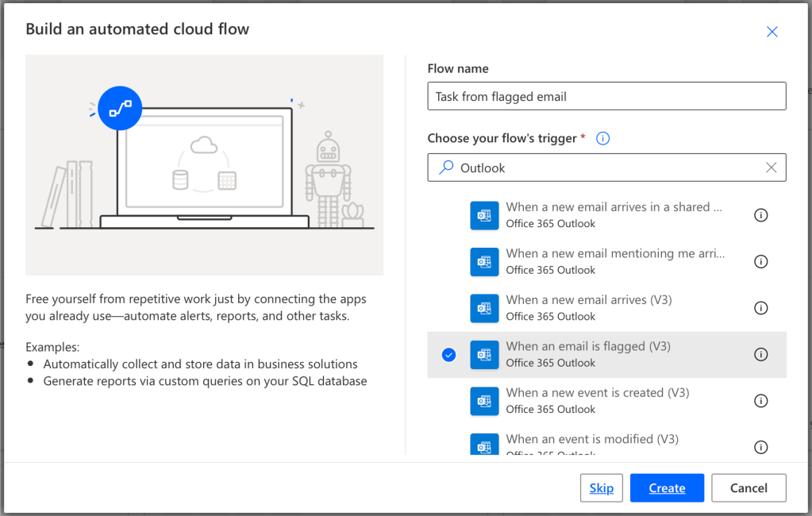Click the Outlook icon for 'When a new event is created (V3)'

pos(484,401)
